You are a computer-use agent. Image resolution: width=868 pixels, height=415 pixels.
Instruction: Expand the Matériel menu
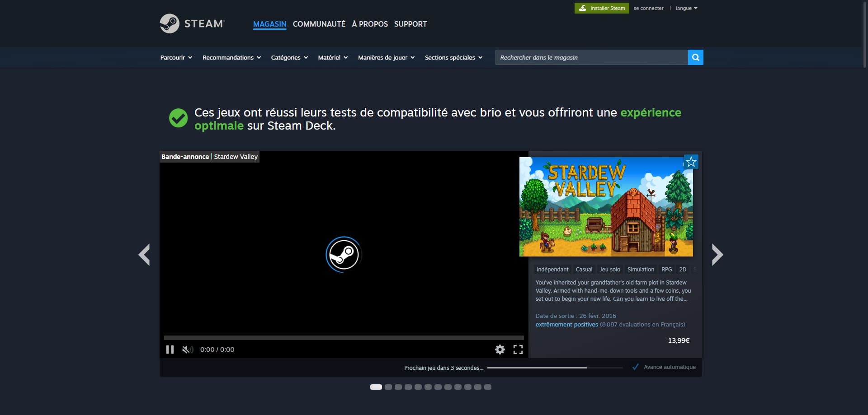tap(333, 57)
